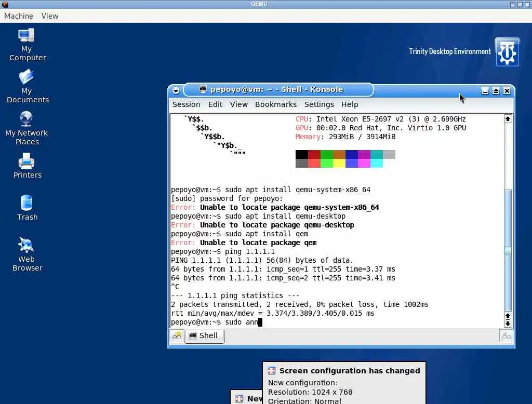Image resolution: width=532 pixels, height=404 pixels.
Task: Click the Trinity Desktop Environment gear logo
Action: pyautogui.click(x=507, y=52)
